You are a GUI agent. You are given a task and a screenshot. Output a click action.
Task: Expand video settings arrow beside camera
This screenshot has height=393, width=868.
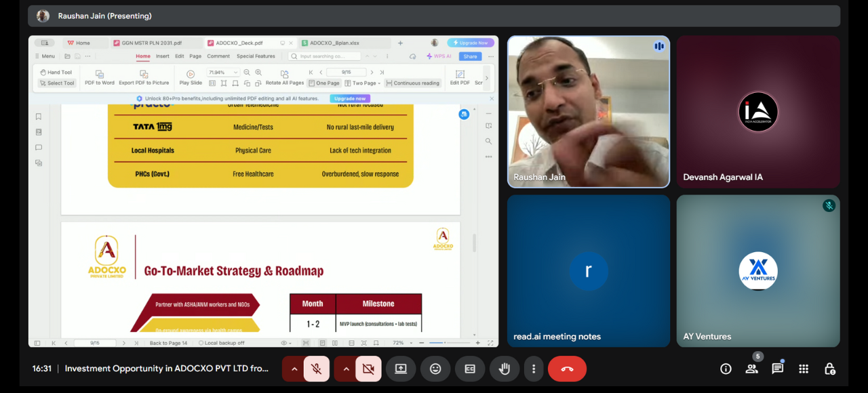[346, 369]
